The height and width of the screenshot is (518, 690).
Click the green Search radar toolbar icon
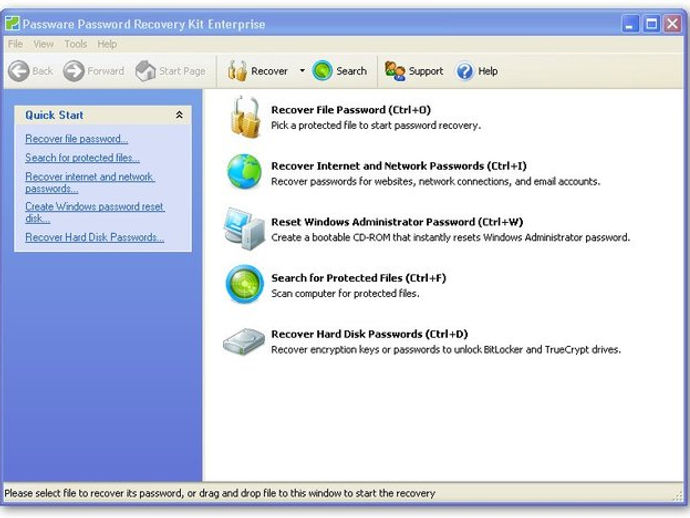pos(322,71)
